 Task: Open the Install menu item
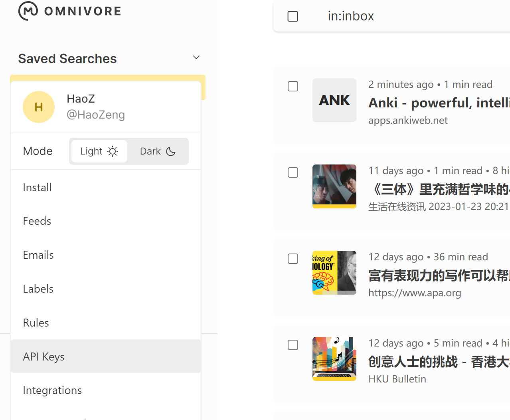pos(37,188)
